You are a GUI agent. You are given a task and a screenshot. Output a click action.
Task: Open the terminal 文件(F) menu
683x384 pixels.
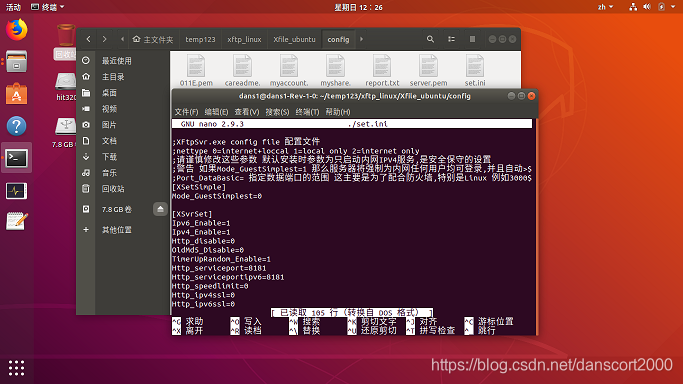point(186,112)
